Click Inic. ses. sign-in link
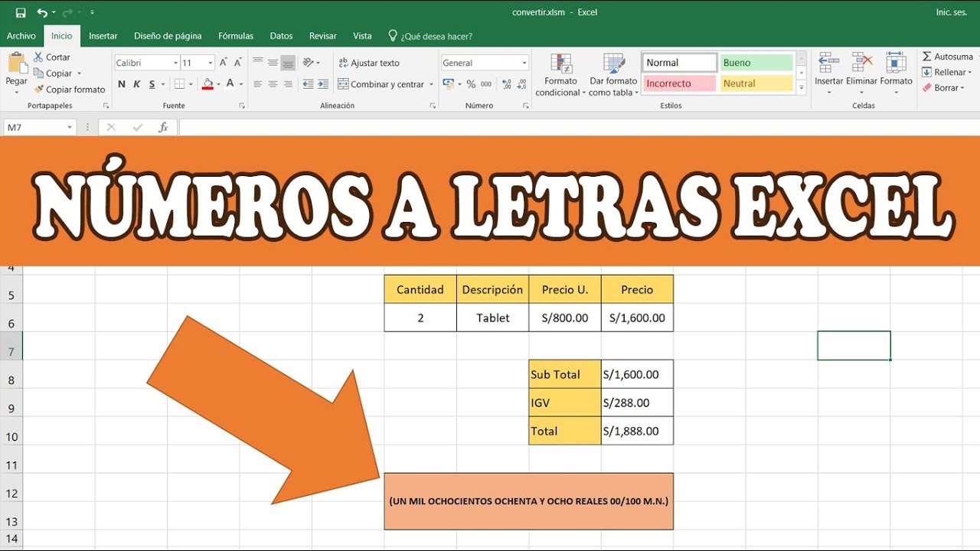 952,12
